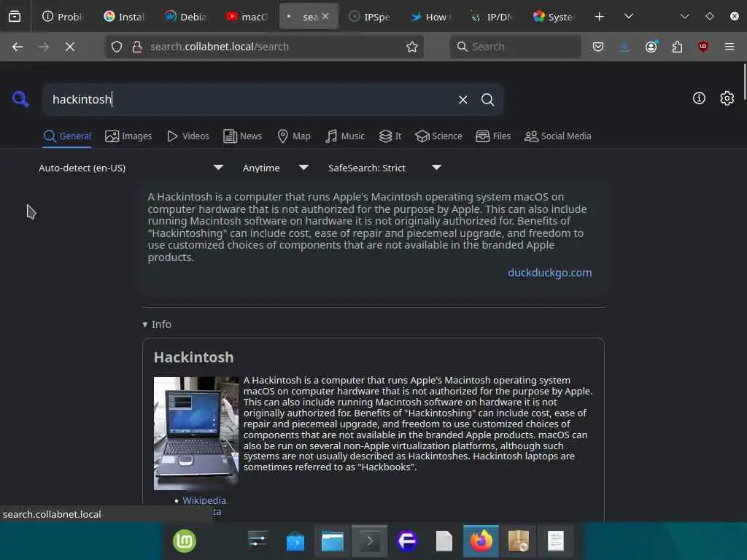Open the Linux Mint start menu
This screenshot has width=747, height=560.
point(185,541)
